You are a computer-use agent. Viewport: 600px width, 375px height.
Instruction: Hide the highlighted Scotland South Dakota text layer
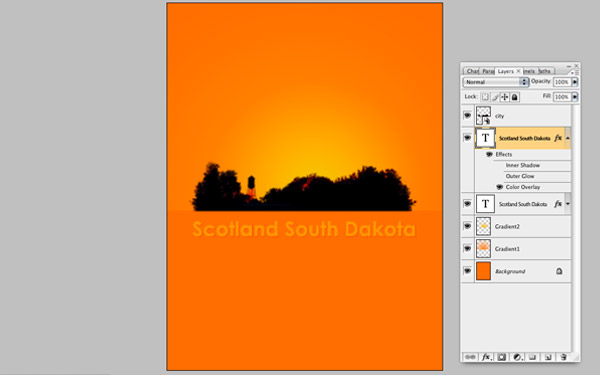[467, 138]
